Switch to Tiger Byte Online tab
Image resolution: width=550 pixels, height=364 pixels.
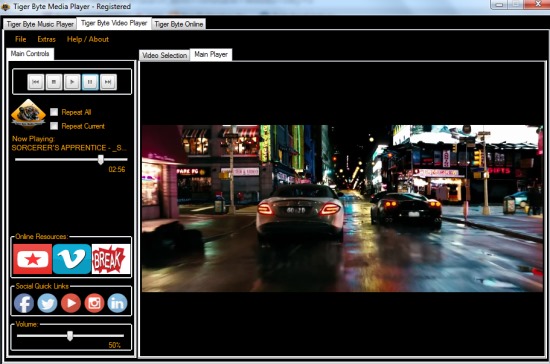click(x=179, y=24)
